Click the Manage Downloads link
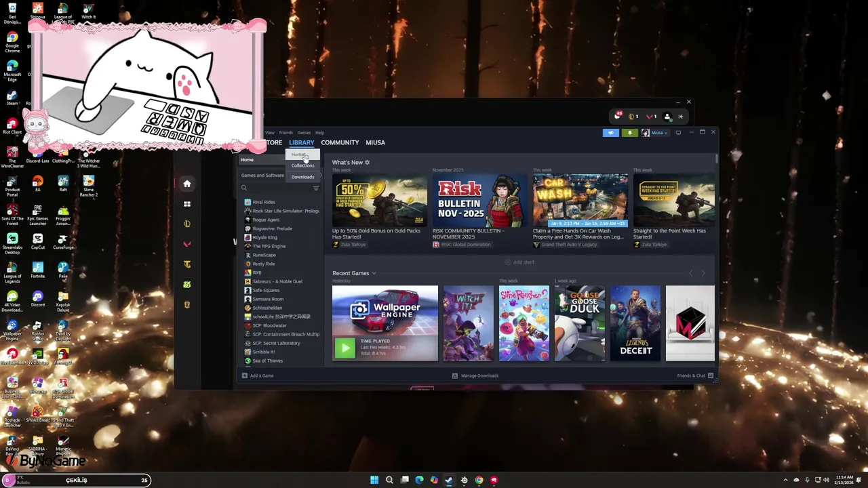 point(475,375)
